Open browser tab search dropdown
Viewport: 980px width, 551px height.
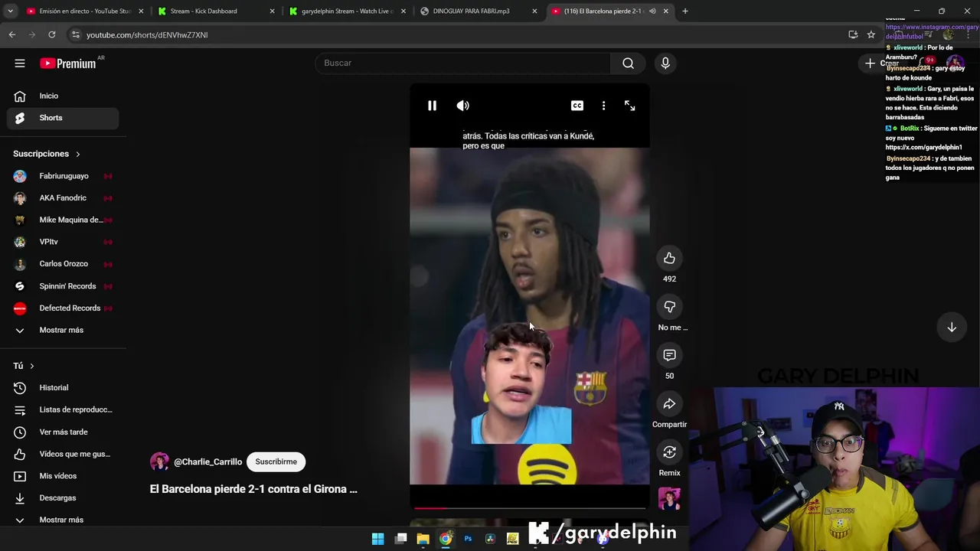pos(10,11)
